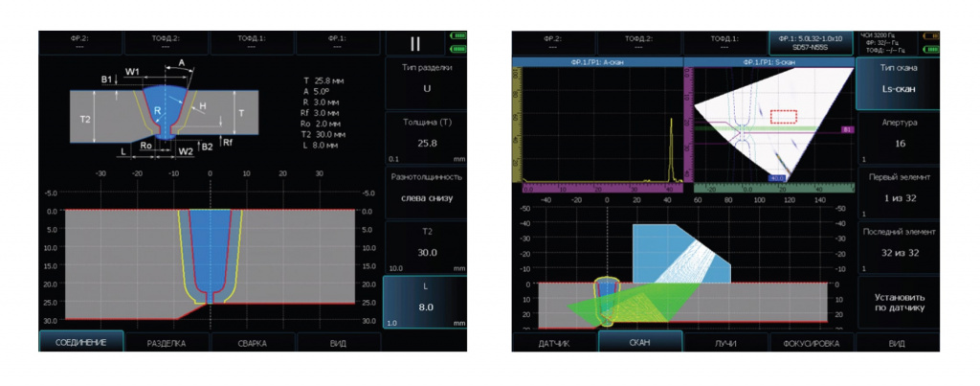The image size is (980, 386).
Task: Switch to the ФОКУСИРОВКА tab
Action: [x=812, y=343]
